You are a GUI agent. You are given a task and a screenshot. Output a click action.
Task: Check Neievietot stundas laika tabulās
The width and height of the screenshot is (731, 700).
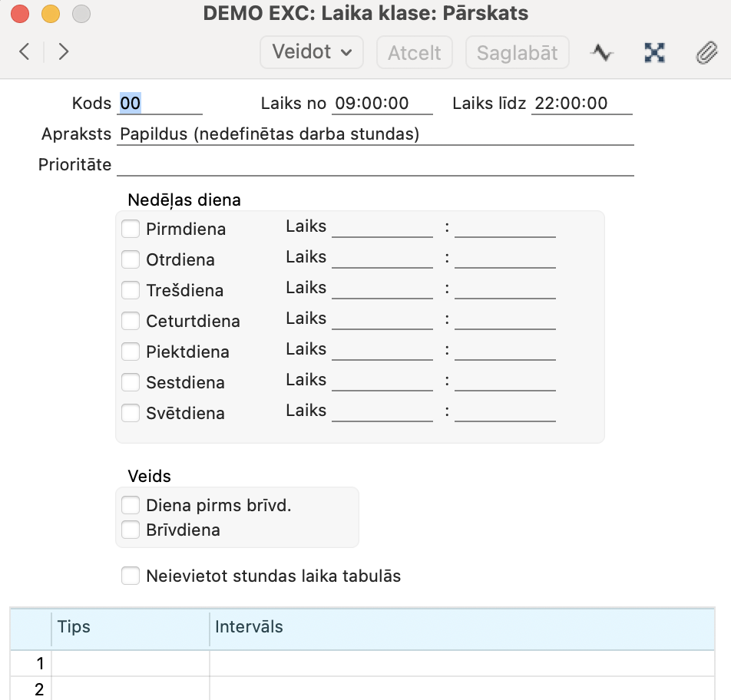[x=131, y=576]
